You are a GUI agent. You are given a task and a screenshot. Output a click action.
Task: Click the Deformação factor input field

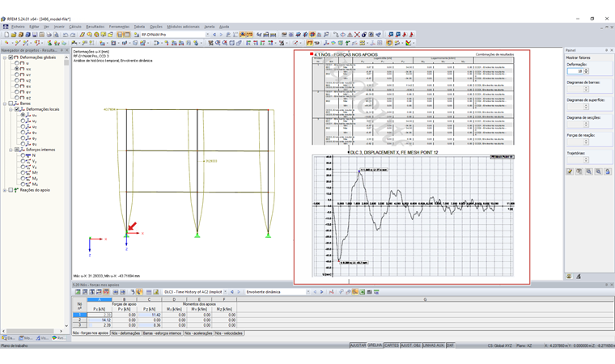pos(575,71)
